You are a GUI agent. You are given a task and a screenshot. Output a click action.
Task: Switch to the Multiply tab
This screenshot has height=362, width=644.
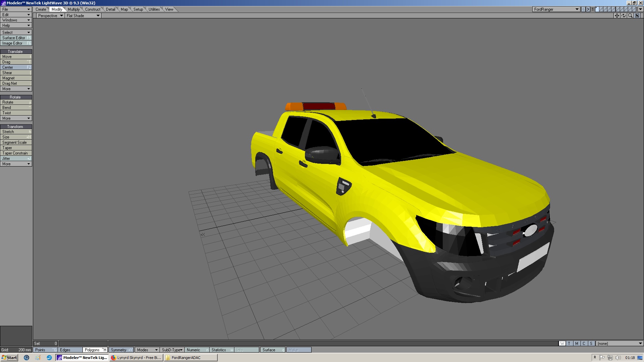pos(74,9)
